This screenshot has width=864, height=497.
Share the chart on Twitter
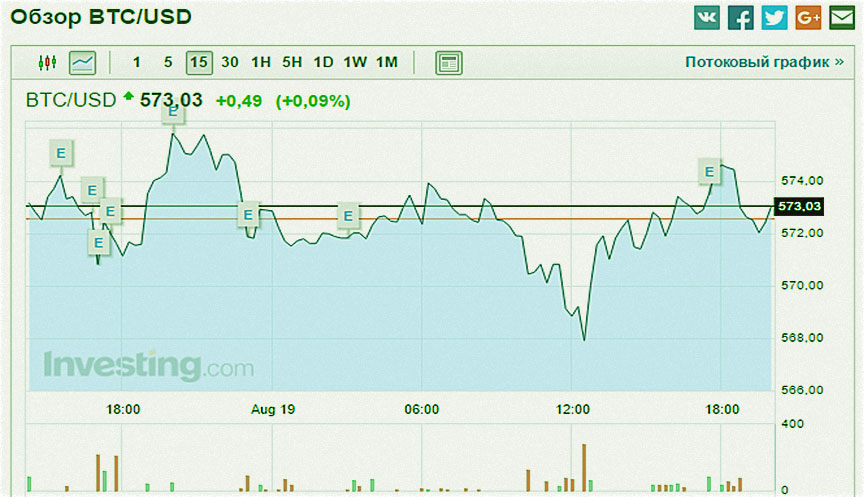[774, 18]
